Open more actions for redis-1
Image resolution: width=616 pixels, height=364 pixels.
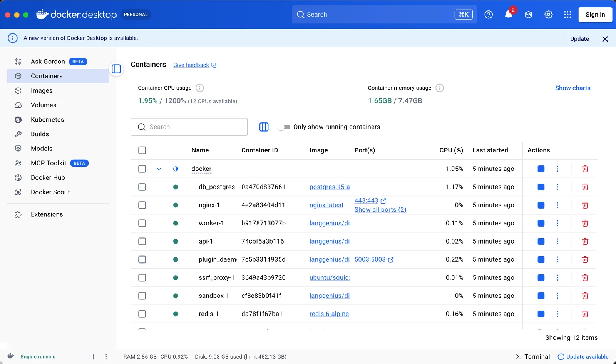557,314
